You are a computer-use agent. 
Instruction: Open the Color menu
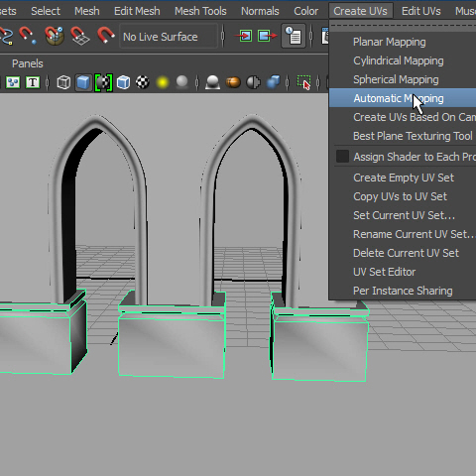pyautogui.click(x=305, y=11)
